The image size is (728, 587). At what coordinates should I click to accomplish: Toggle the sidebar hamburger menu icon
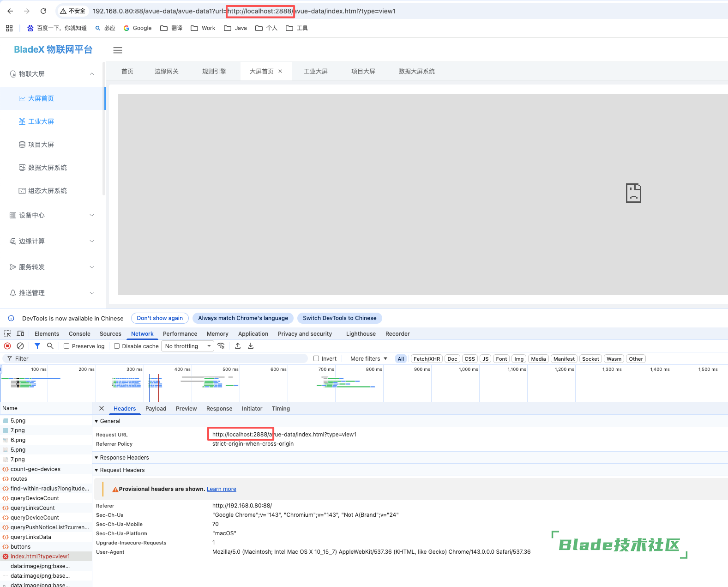click(x=118, y=50)
